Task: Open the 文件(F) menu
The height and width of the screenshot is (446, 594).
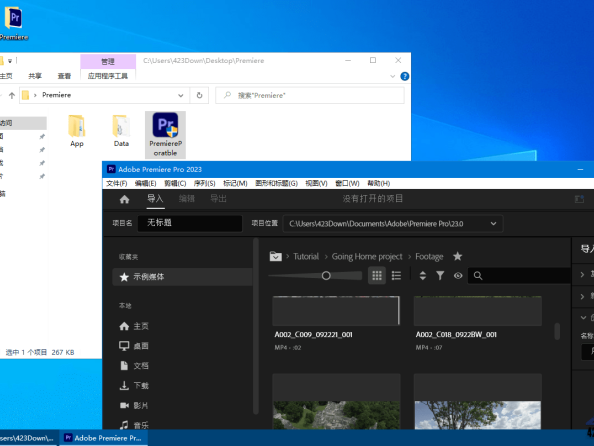Action: pyautogui.click(x=116, y=183)
